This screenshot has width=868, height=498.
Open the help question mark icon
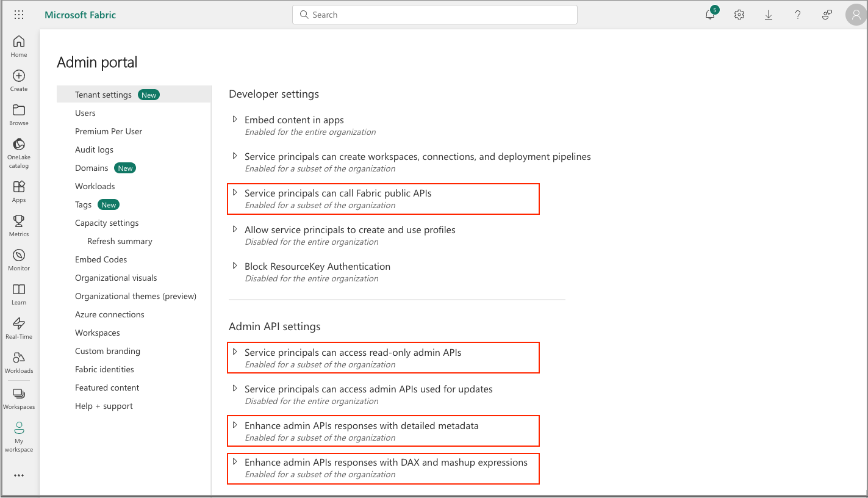[x=798, y=15]
